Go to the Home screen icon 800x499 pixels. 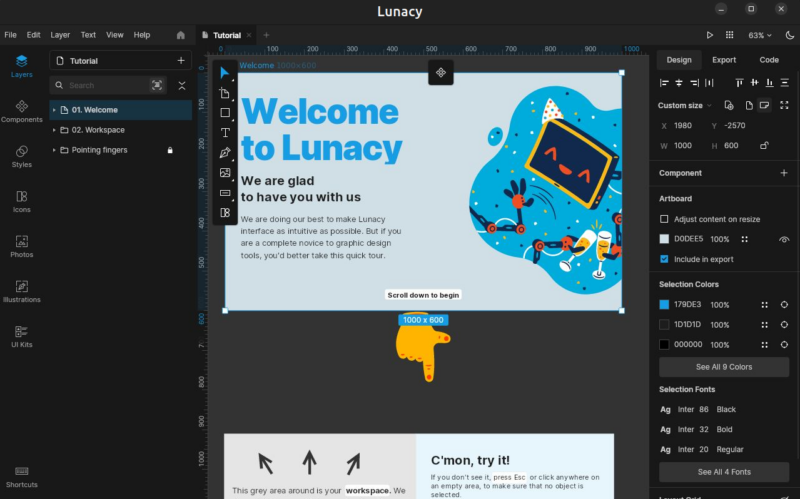[x=181, y=35]
